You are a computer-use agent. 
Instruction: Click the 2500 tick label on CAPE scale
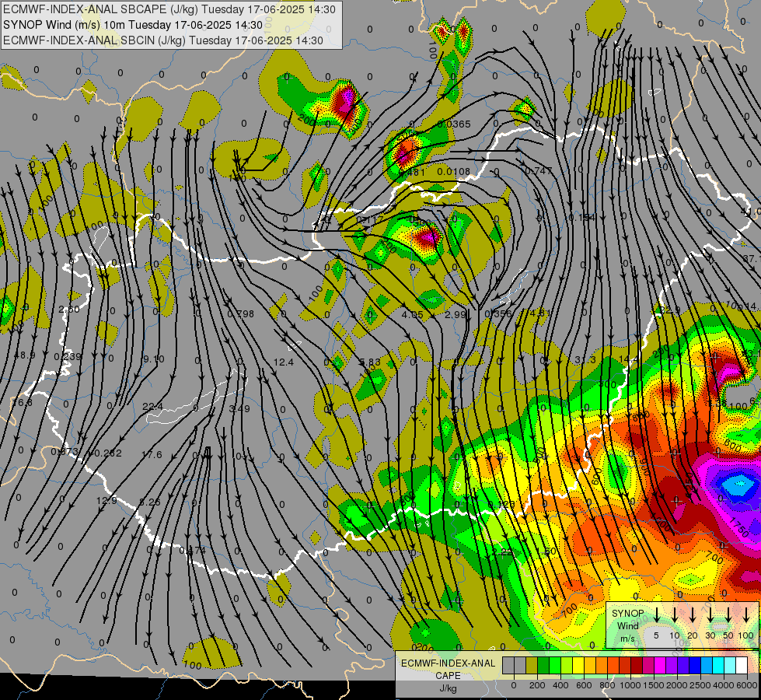[701, 685]
